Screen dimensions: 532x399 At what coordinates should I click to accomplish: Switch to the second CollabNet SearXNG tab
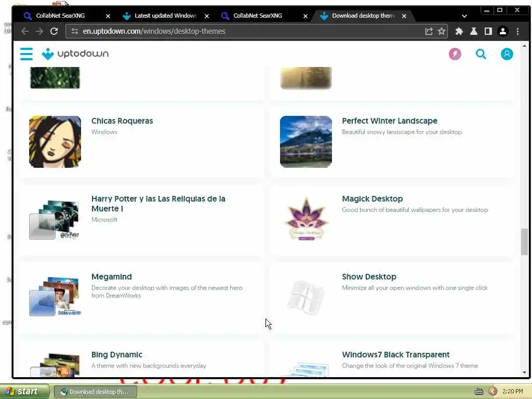tap(258, 16)
